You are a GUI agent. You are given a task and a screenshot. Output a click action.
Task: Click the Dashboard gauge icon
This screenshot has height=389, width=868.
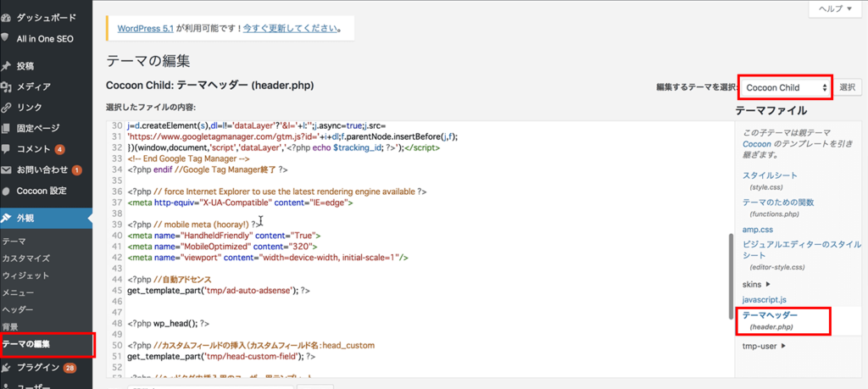tap(6, 18)
